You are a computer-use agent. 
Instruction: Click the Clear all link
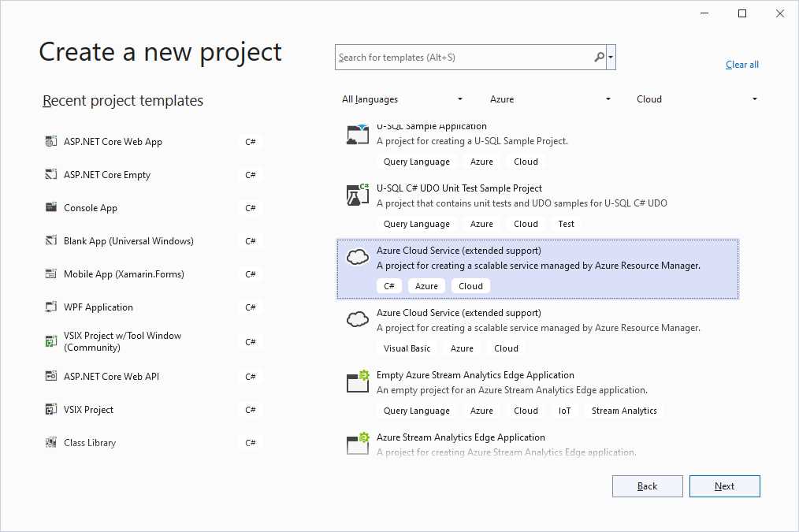[x=741, y=64]
